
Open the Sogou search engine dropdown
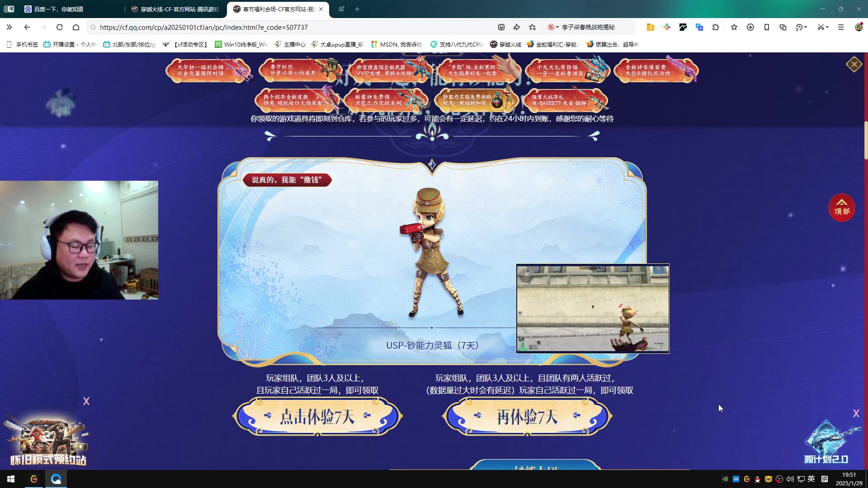[553, 27]
